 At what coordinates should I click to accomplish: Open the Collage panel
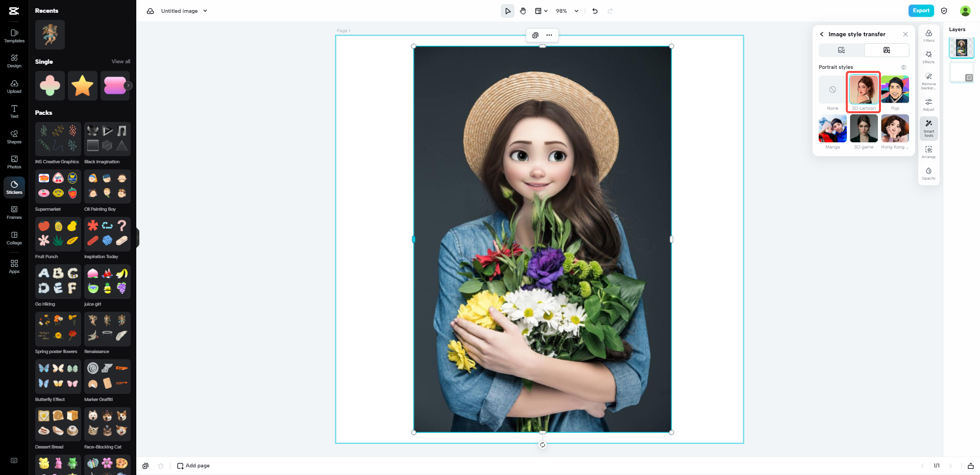14,238
